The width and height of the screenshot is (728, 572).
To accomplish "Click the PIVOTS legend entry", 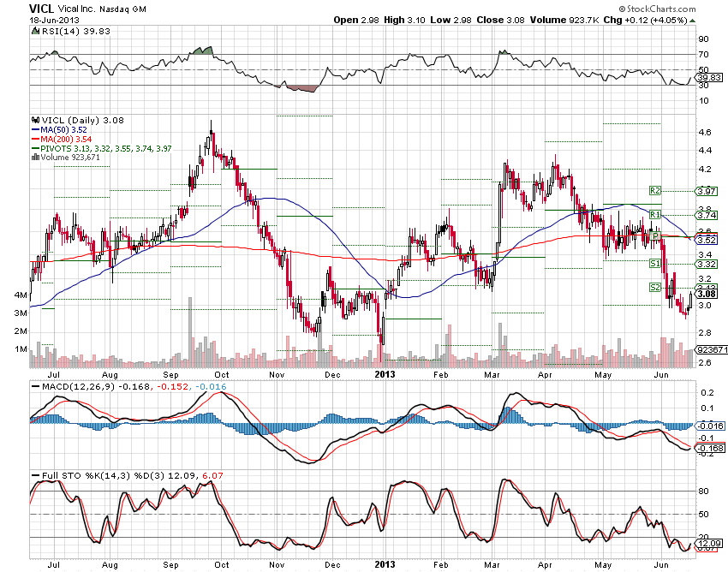I will (x=101, y=149).
